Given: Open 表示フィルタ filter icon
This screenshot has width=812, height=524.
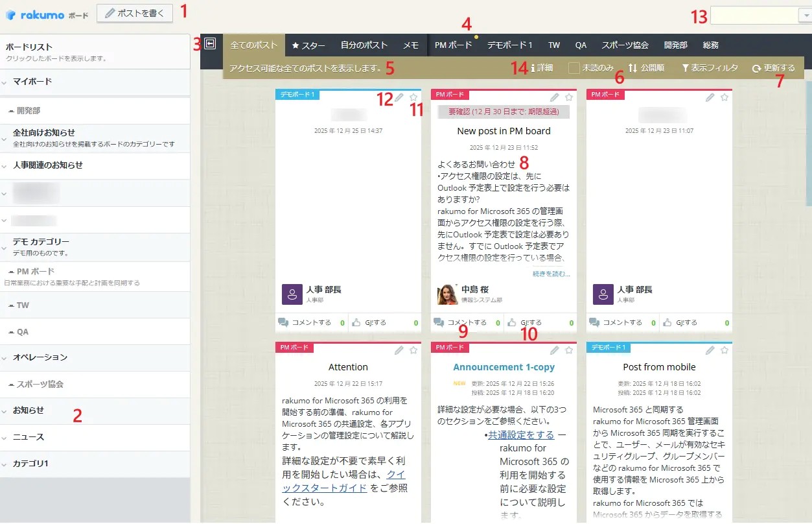Looking at the screenshot, I should (x=685, y=67).
